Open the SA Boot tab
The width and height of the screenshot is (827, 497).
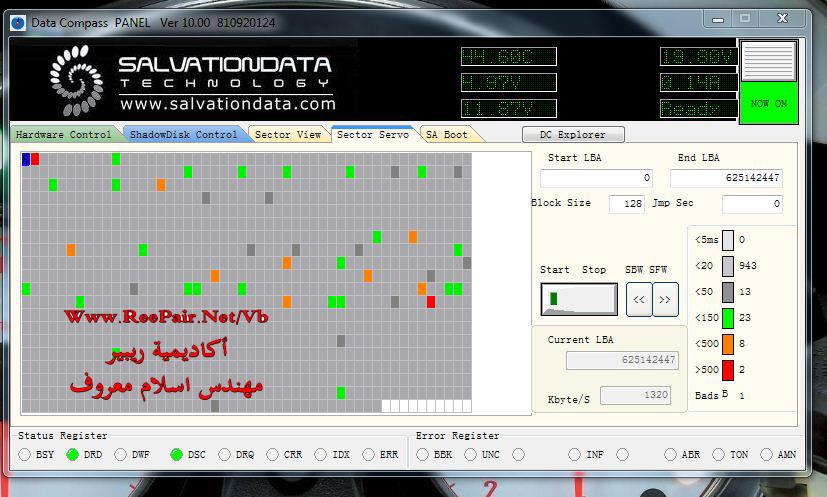[446, 135]
